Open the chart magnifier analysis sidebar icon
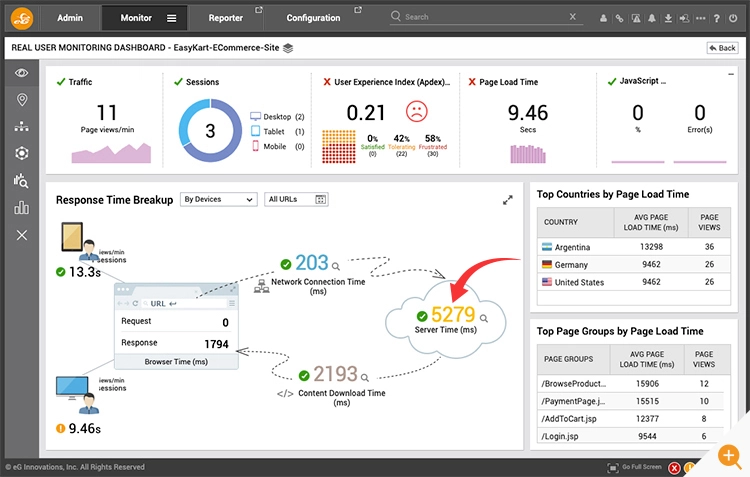The image size is (750, 477). (22, 180)
